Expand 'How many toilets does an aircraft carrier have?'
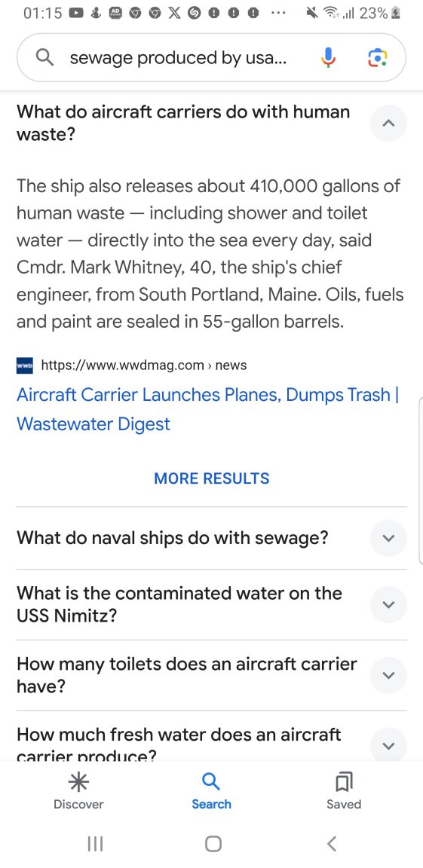 tap(388, 675)
